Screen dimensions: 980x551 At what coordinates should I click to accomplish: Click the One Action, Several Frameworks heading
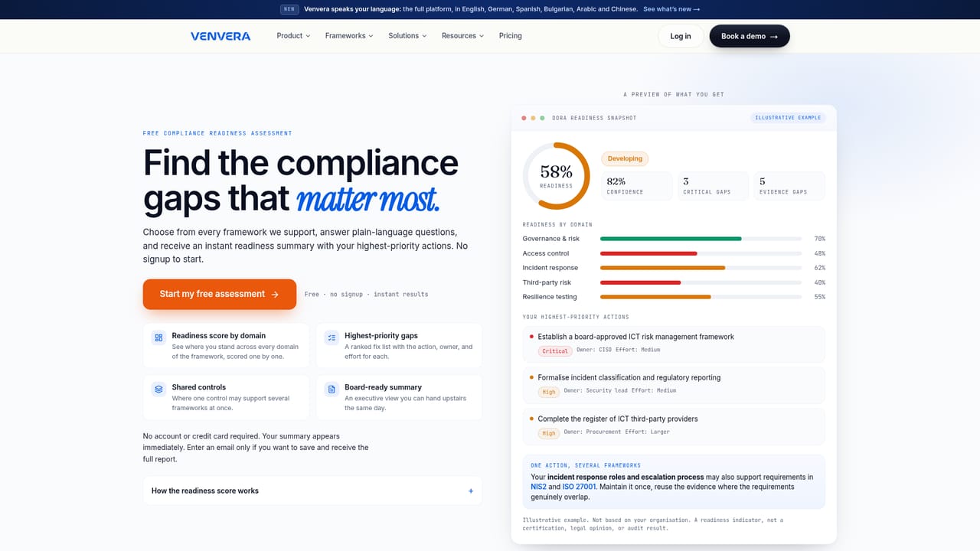click(x=586, y=465)
